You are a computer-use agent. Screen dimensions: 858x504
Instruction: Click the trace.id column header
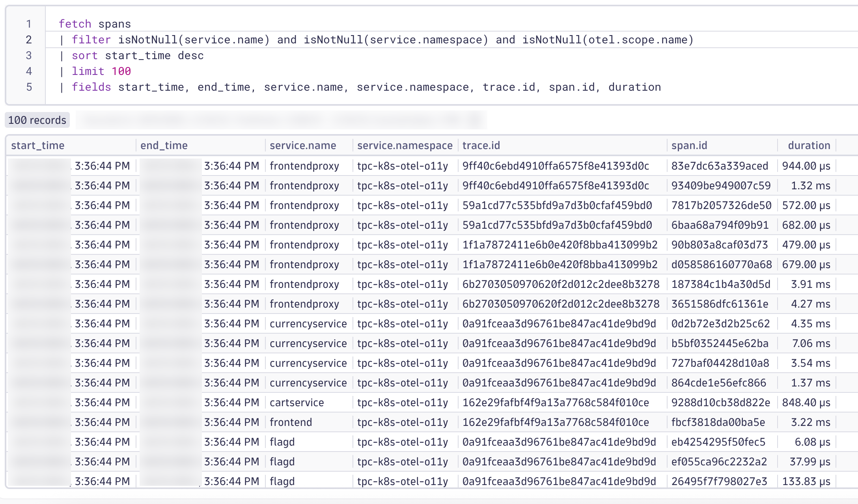coord(481,145)
